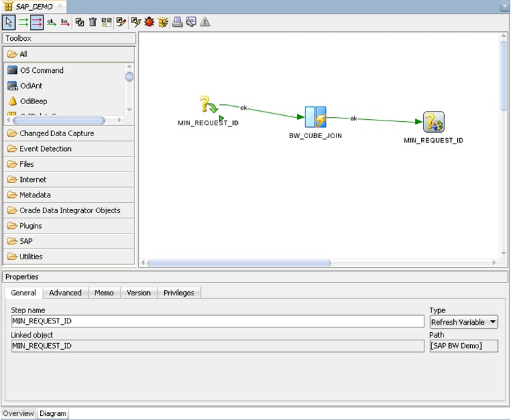
Task: Open the Privileges tab
Action: 179,293
